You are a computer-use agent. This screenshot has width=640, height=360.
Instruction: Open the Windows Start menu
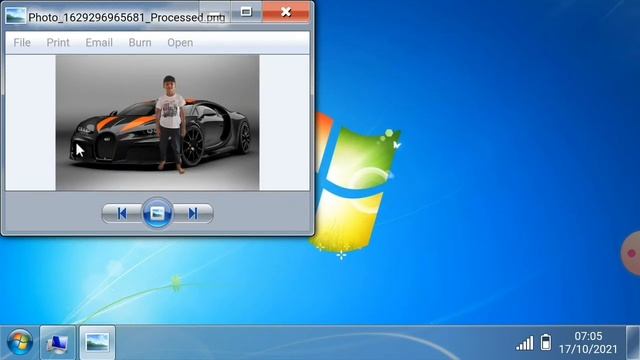pos(20,342)
